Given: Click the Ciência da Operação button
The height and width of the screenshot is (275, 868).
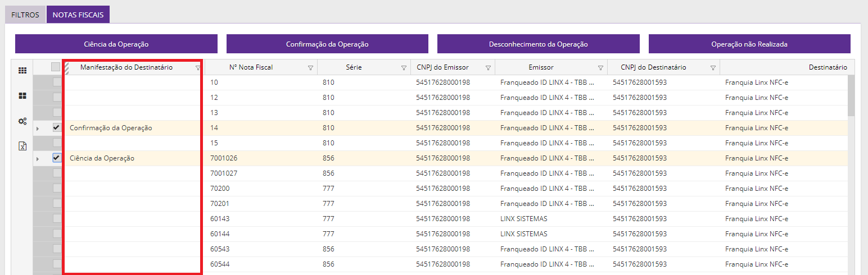Looking at the screenshot, I should (x=116, y=44).
